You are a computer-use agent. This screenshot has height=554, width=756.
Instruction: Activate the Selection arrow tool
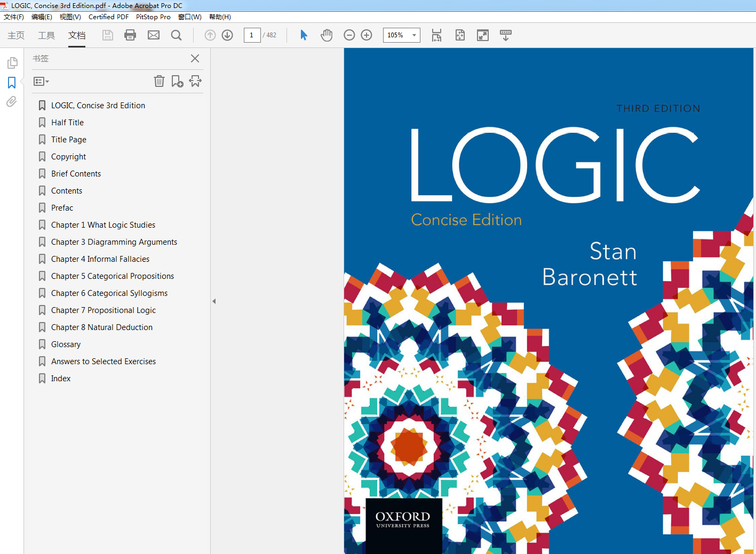pos(304,35)
